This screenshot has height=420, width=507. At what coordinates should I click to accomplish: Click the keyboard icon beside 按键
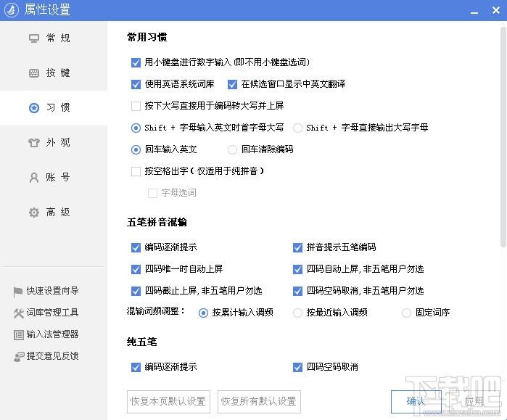(34, 73)
